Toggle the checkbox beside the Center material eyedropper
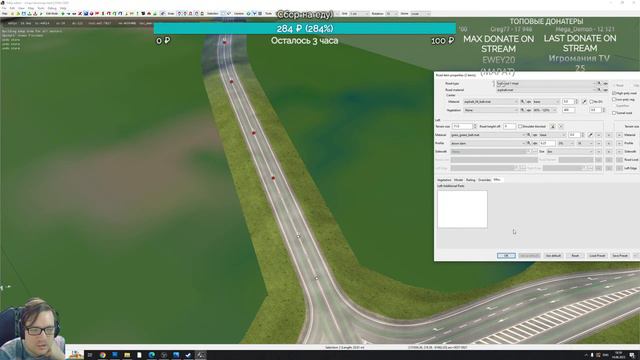640x360 pixels. [591, 102]
